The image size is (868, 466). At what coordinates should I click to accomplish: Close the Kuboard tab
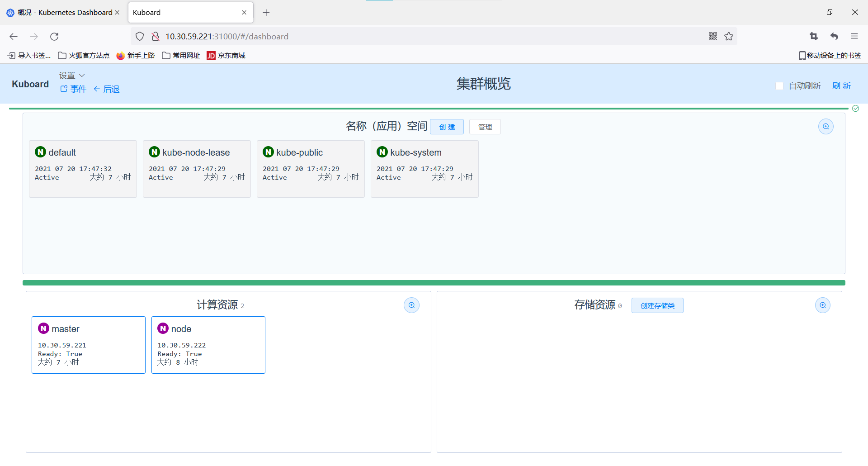click(244, 13)
